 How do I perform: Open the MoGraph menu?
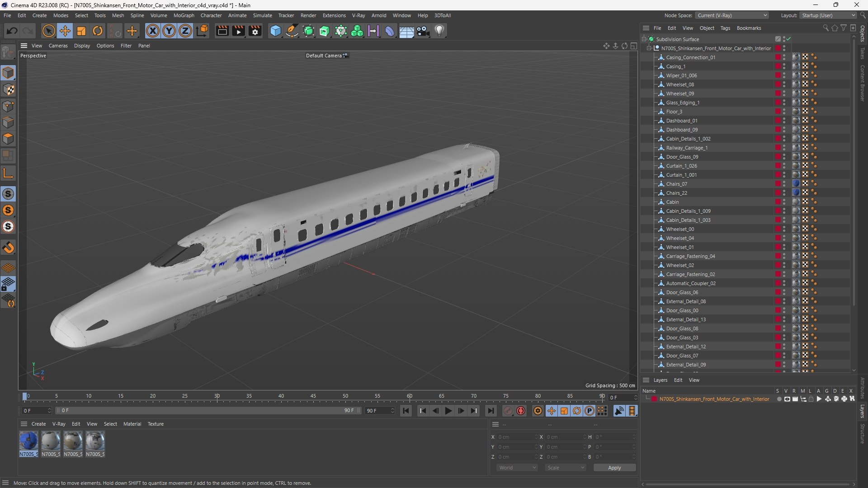[x=184, y=15]
